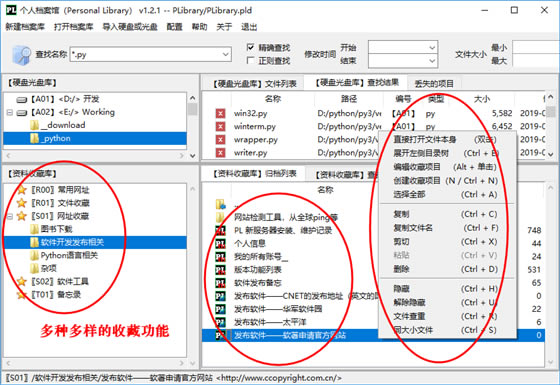Open the 关于 menu
This screenshot has width=560, height=385.
point(224,27)
